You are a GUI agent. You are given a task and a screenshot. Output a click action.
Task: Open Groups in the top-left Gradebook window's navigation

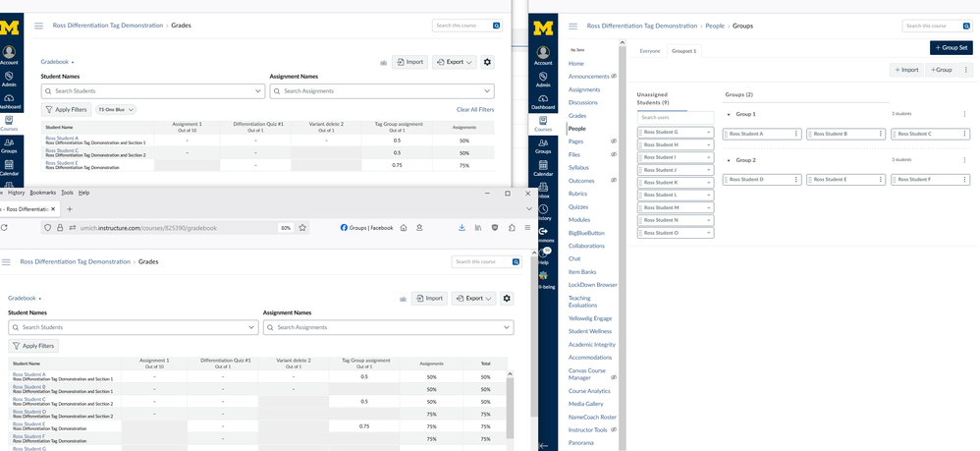click(9, 146)
